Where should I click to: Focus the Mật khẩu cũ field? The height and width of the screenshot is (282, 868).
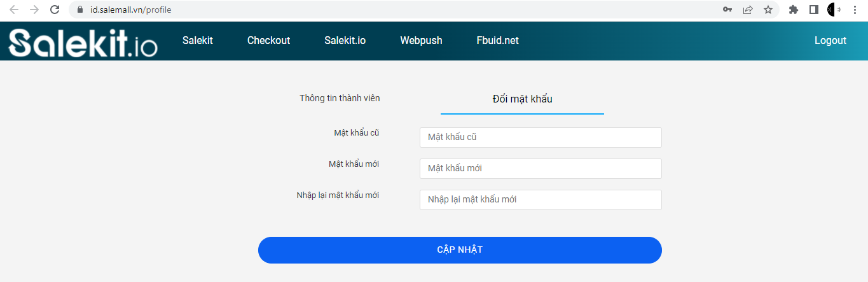coord(541,137)
